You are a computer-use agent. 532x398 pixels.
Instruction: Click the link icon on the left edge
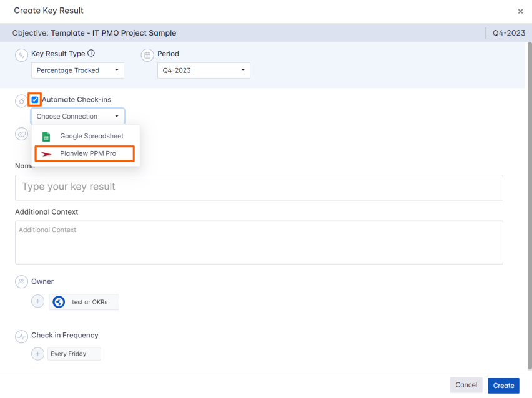(x=21, y=134)
